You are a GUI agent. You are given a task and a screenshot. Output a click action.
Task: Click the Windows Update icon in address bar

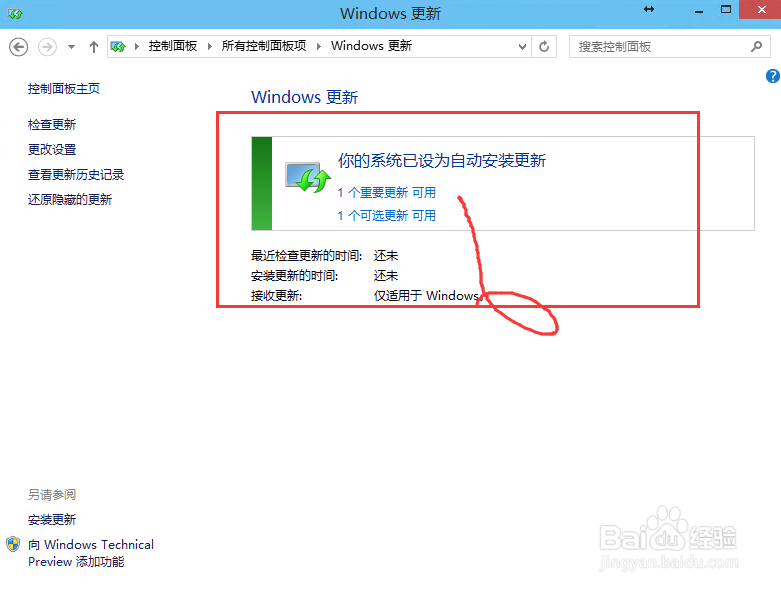pos(118,47)
